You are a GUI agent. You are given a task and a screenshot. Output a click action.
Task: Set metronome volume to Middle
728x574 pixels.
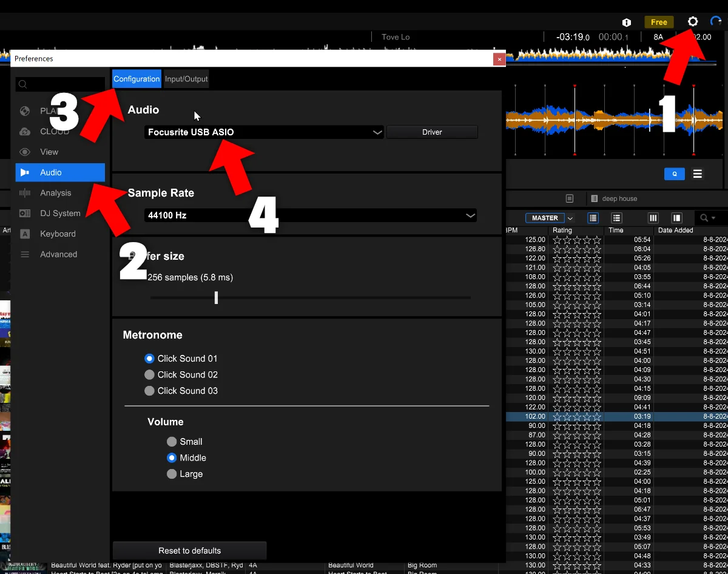[x=172, y=458]
